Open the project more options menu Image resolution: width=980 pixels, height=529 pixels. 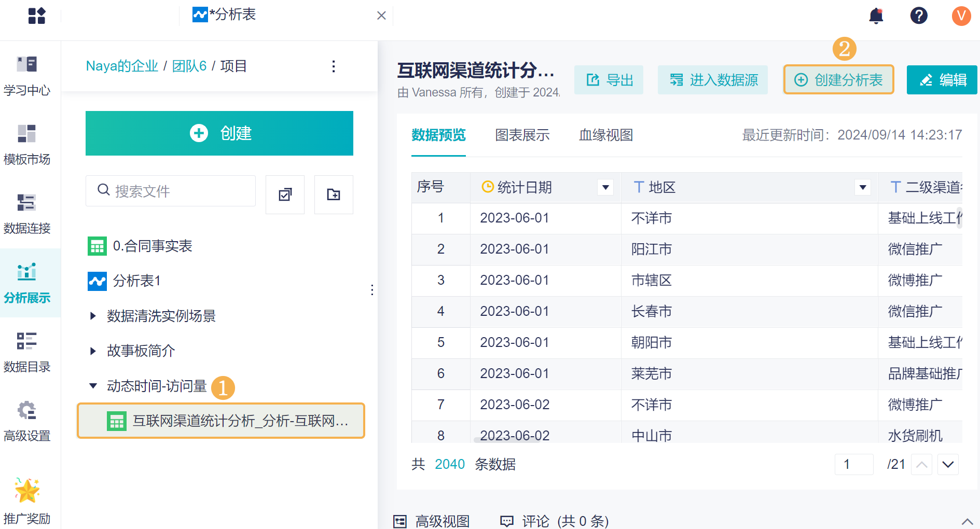click(x=334, y=66)
